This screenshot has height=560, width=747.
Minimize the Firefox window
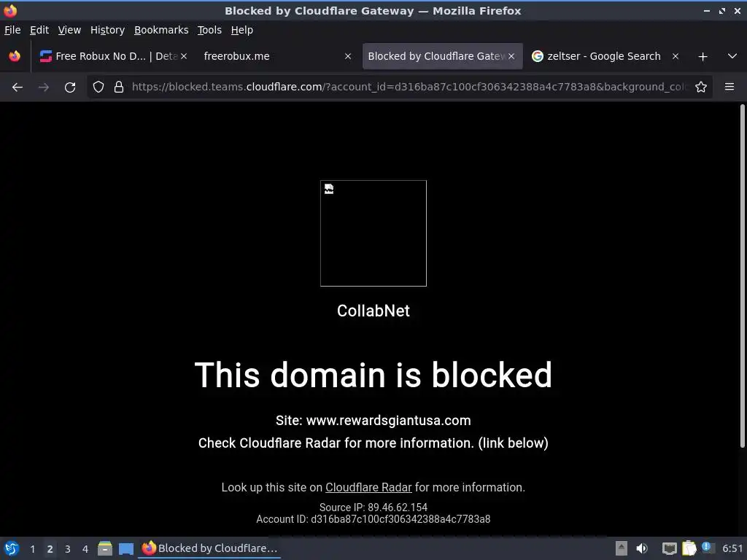click(x=707, y=11)
